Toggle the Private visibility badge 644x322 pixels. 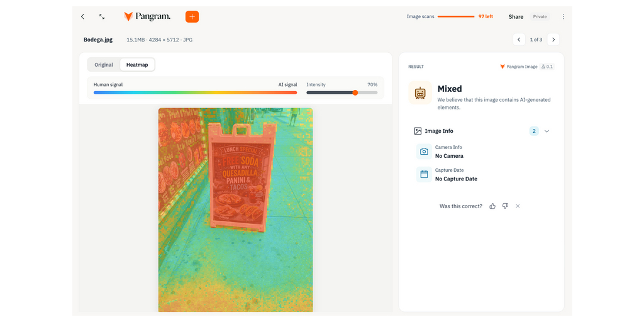(x=540, y=16)
